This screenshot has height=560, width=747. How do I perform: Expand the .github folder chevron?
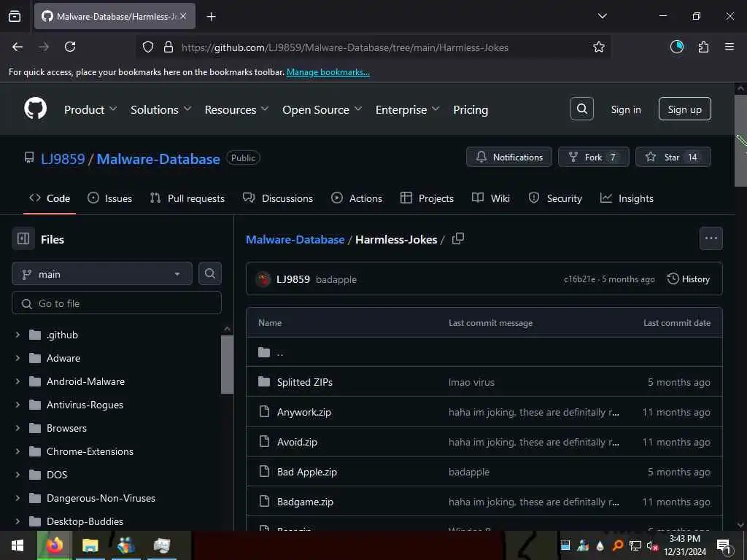coord(18,335)
